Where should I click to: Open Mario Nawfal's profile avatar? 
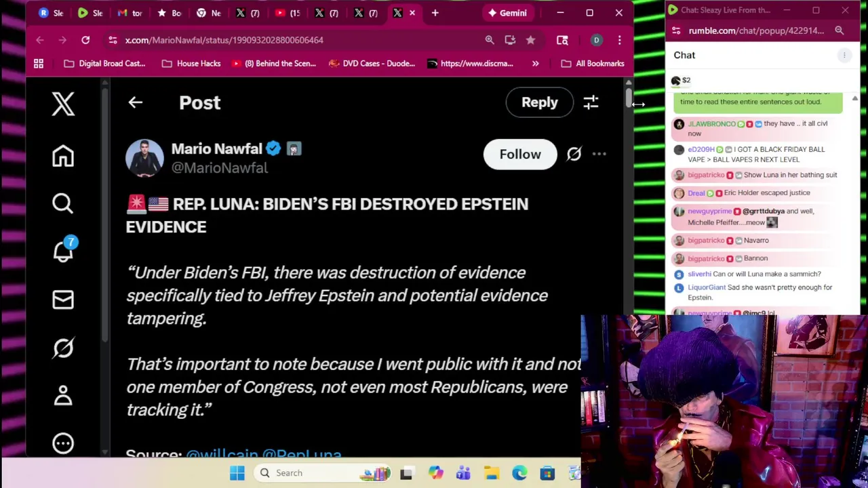pyautogui.click(x=144, y=158)
